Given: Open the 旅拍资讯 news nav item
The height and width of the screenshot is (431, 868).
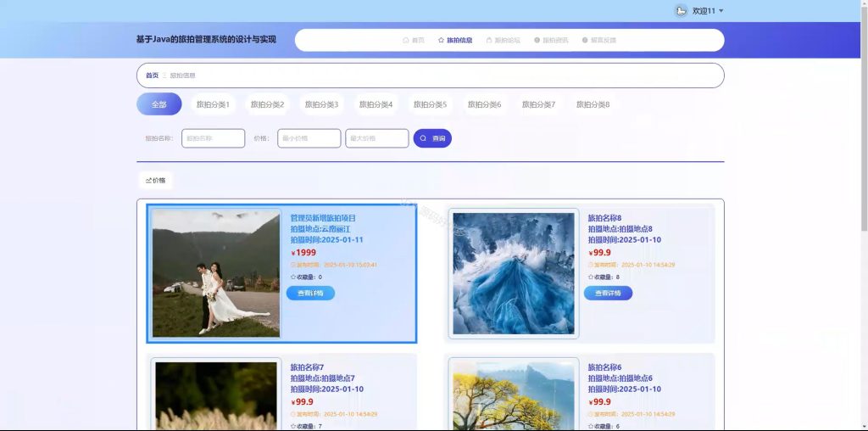Looking at the screenshot, I should [x=551, y=41].
